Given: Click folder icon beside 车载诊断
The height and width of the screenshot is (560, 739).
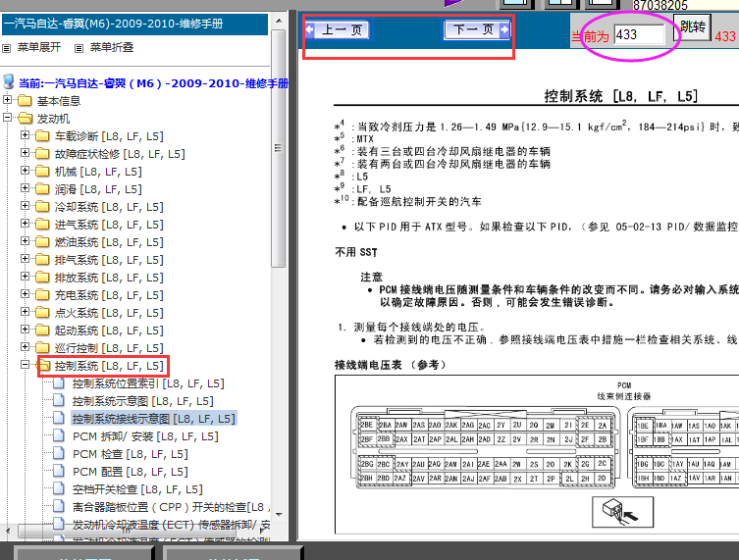Looking at the screenshot, I should pos(42,135).
